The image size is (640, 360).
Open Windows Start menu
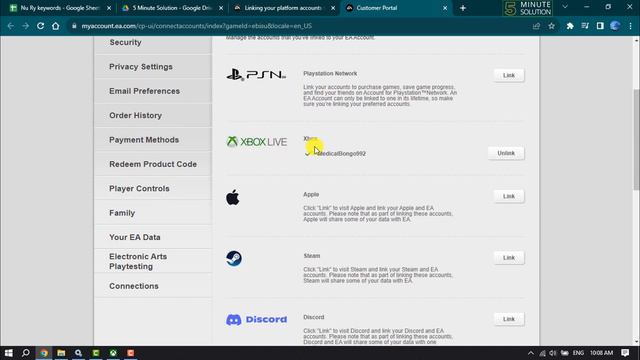coord(9,353)
